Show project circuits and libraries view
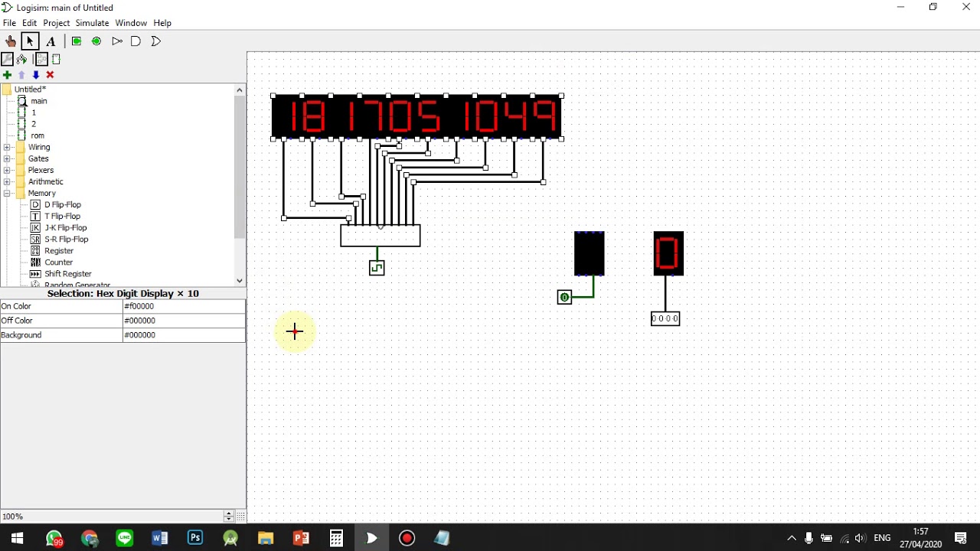The width and height of the screenshot is (980, 551). tap(8, 59)
